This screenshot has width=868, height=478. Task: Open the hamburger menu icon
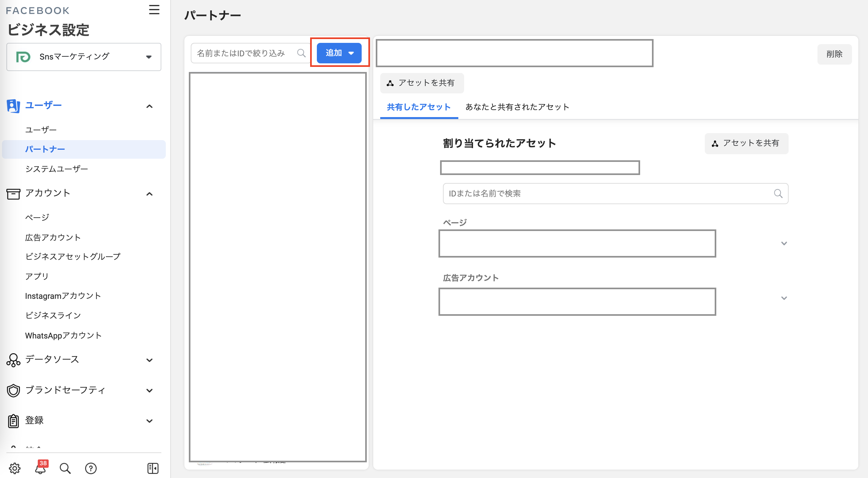(154, 10)
